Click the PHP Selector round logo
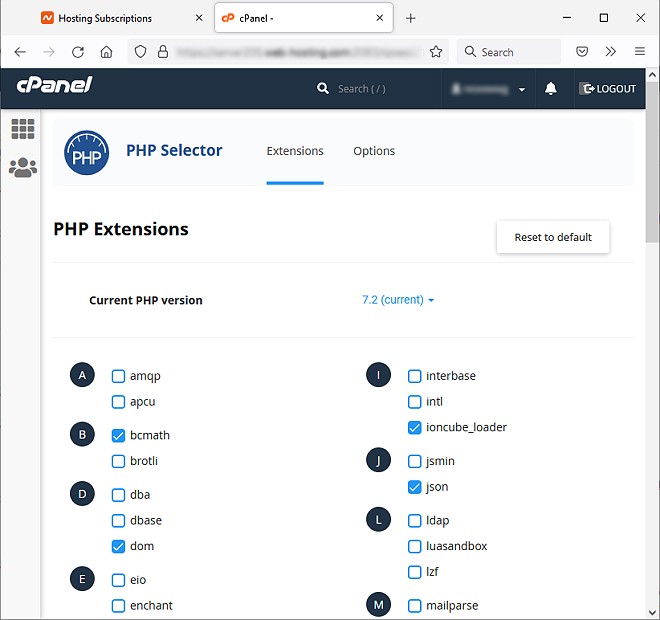The height and width of the screenshot is (620, 660). pyautogui.click(x=86, y=152)
